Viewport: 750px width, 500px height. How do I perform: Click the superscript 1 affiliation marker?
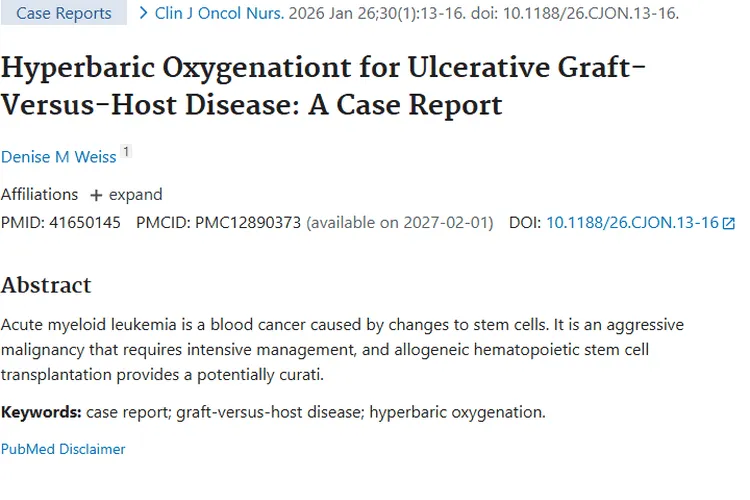[x=126, y=152]
